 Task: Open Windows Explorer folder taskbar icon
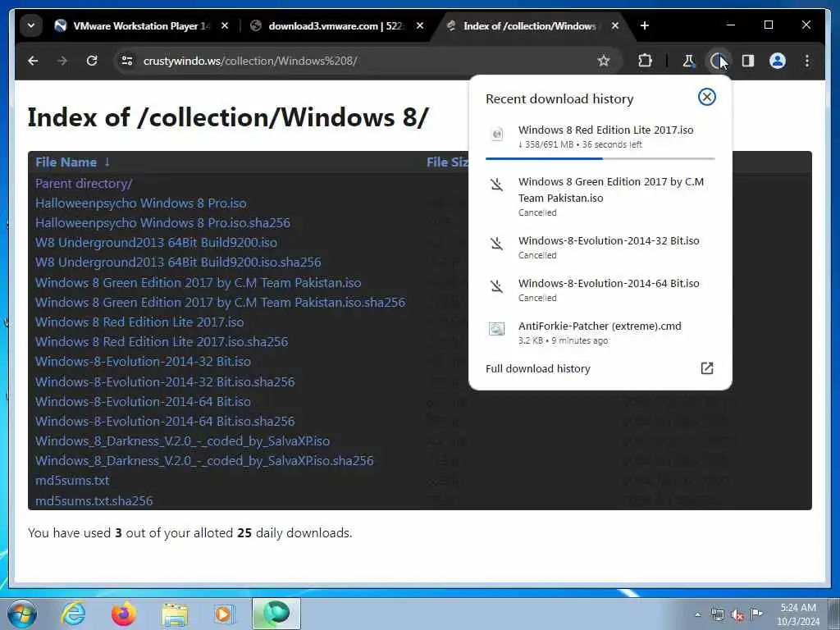pos(175,614)
